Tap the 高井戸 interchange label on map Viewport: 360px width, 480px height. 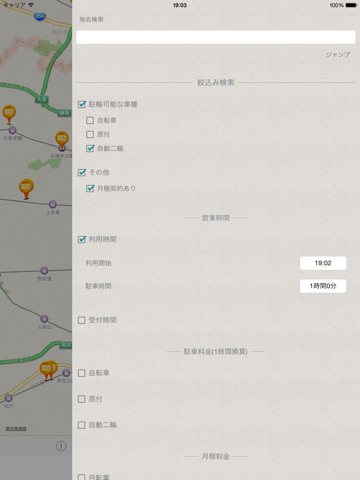coord(66,345)
